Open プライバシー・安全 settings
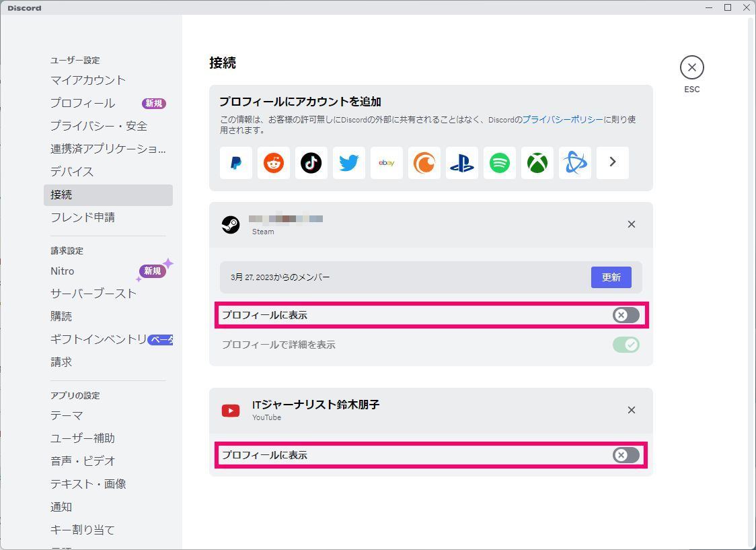This screenshot has height=550, width=756. coord(108,126)
